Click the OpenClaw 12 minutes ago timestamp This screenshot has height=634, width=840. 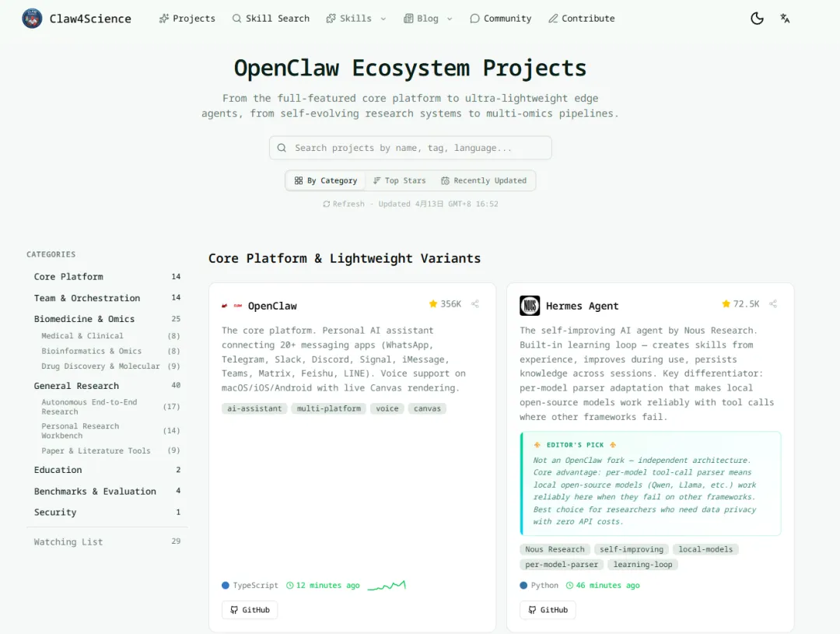323,585
